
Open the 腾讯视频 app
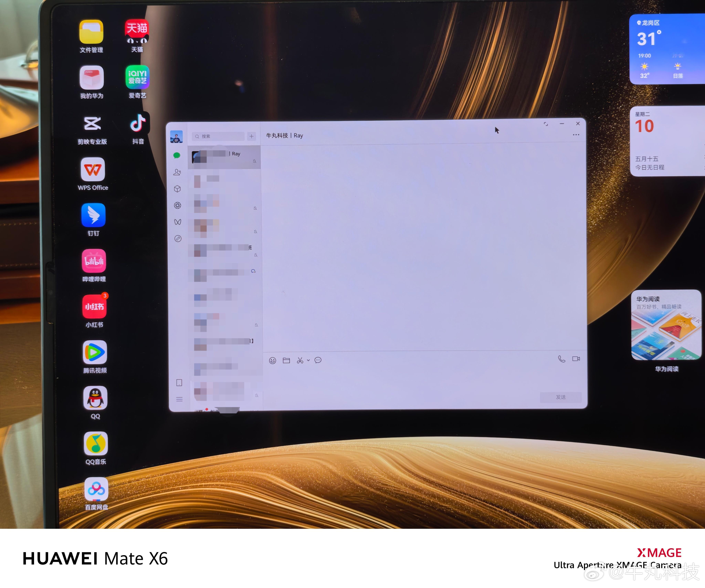click(95, 357)
